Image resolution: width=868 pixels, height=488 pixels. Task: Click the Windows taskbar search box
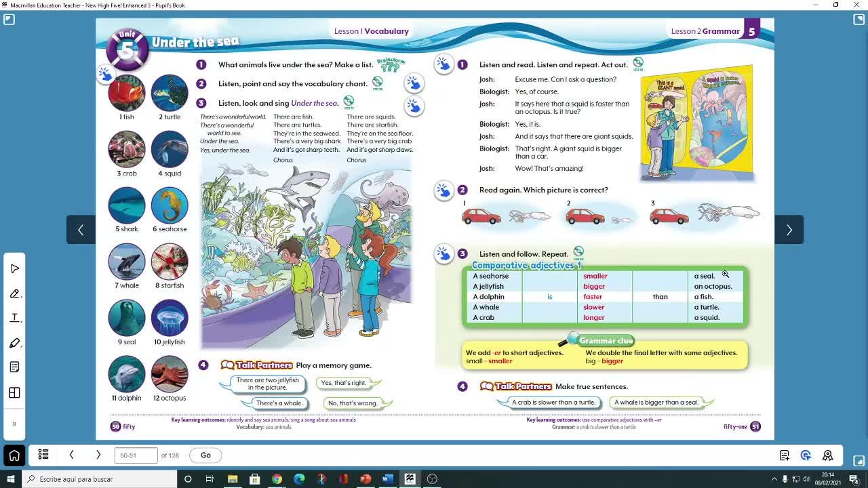(x=100, y=479)
